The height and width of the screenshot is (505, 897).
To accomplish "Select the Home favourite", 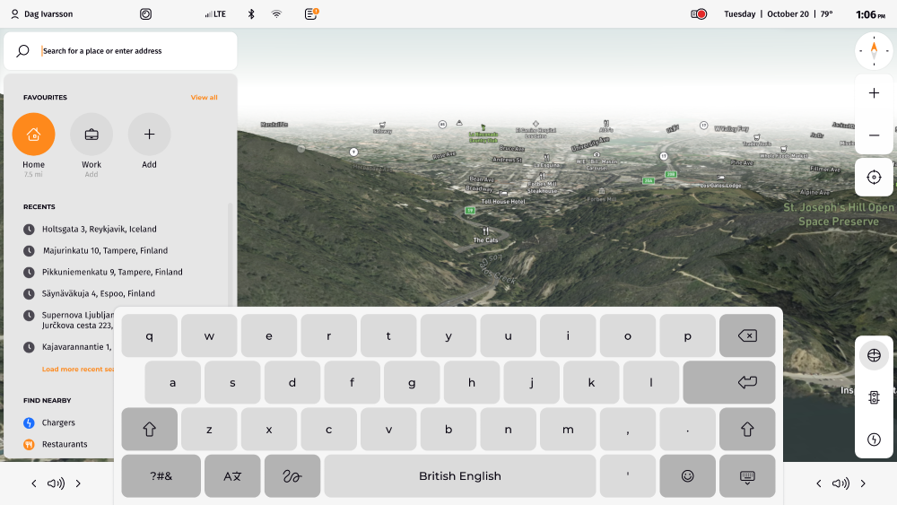I will (x=34, y=134).
